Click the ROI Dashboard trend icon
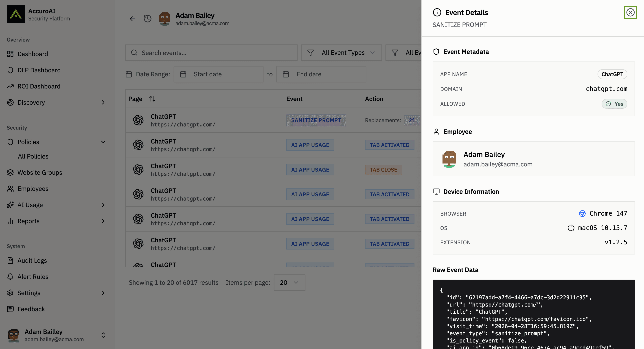Viewport: 644px width, 349px height. (10, 86)
